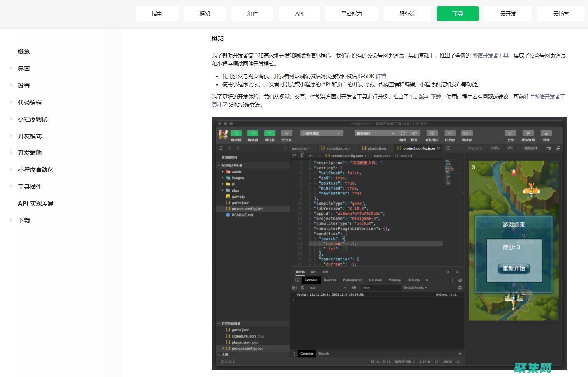Click the 上传 upload icon
Screen dimensions: 588x377
(x=510, y=133)
